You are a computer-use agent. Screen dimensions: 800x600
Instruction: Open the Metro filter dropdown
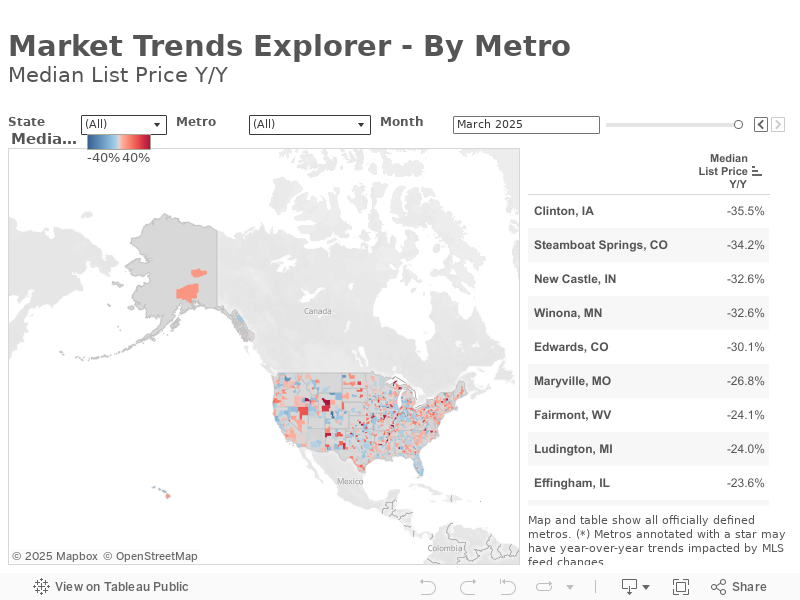[309, 125]
